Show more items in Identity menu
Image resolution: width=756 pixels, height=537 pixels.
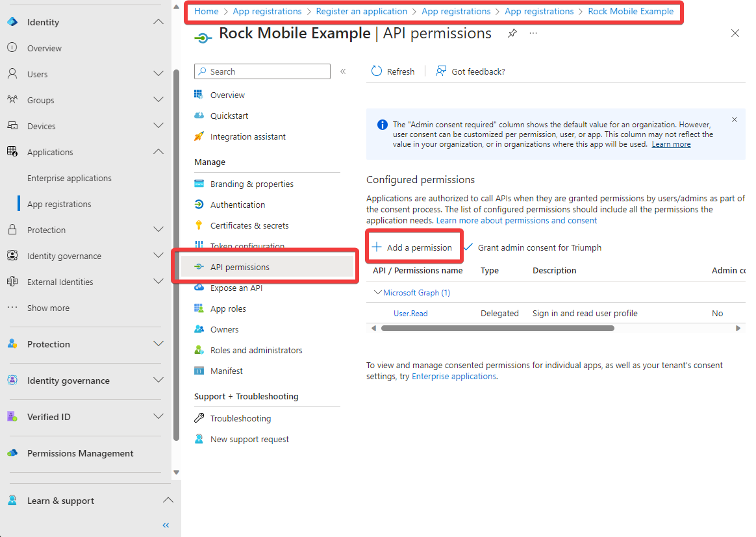click(48, 308)
